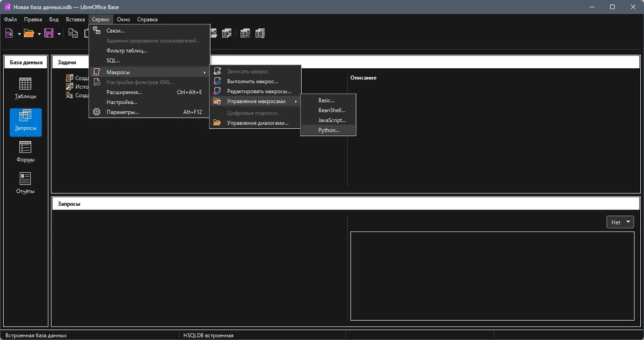The height and width of the screenshot is (340, 644).
Task: Click the rename query toolbar icon
Action: pyautogui.click(x=261, y=33)
